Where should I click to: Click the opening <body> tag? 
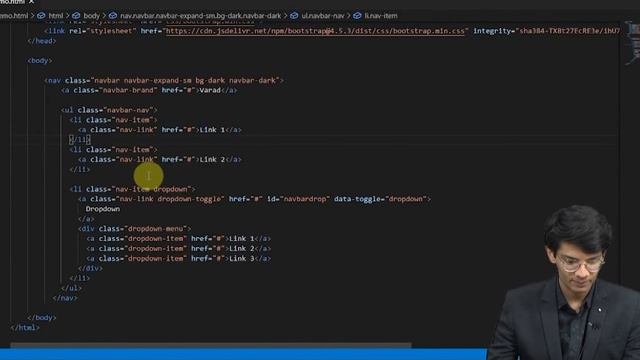40,61
